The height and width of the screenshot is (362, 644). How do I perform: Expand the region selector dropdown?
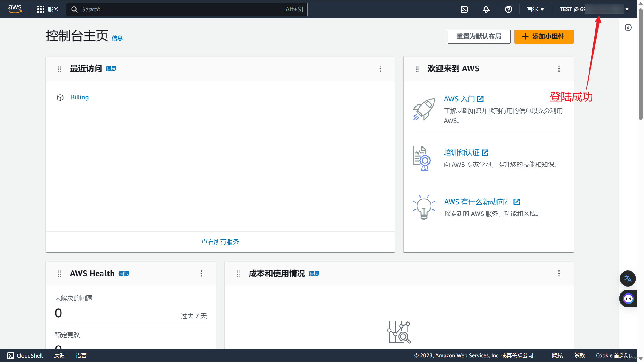point(535,9)
